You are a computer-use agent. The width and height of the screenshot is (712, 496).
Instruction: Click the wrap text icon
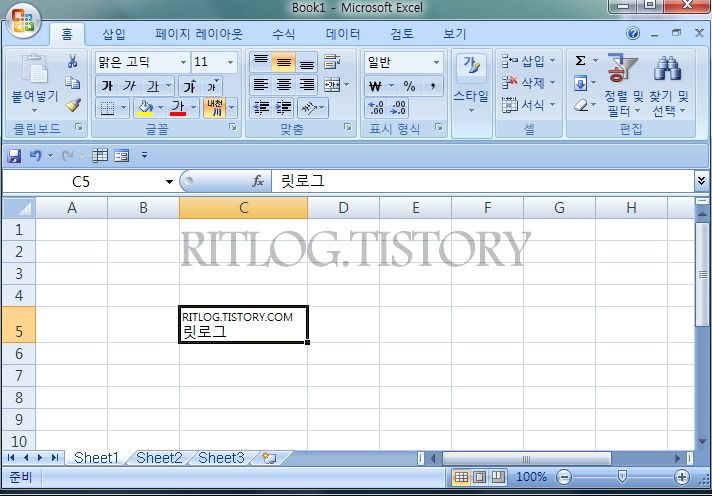coord(332,62)
